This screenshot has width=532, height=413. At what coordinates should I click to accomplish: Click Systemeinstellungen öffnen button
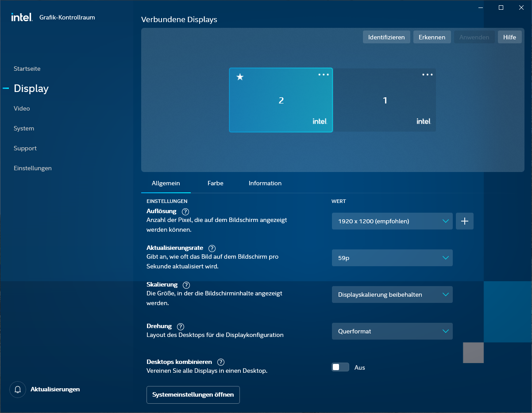tap(193, 395)
